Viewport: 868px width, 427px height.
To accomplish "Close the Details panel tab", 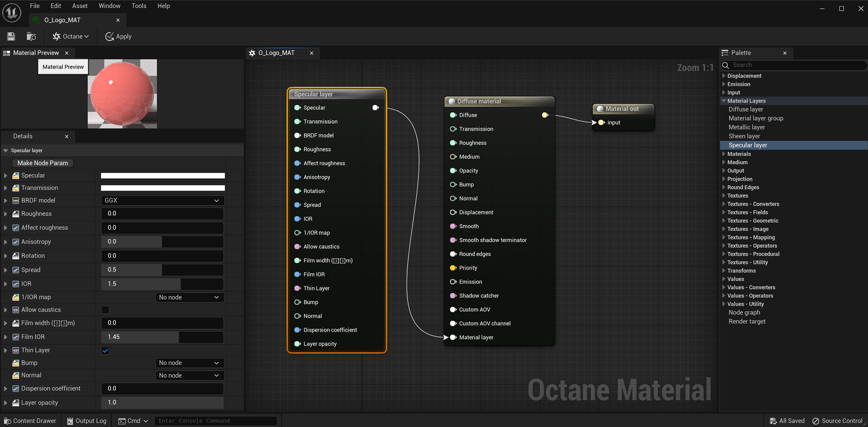I will click(x=67, y=136).
